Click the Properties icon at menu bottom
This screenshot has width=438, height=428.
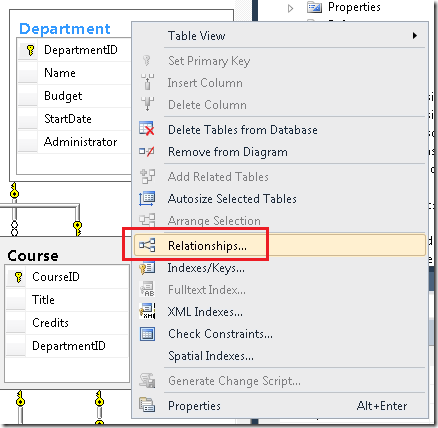(147, 405)
